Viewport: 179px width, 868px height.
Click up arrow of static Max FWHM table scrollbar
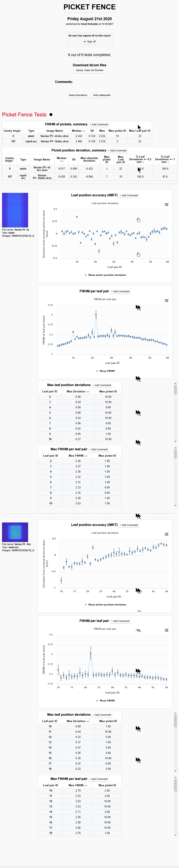(175, 448)
